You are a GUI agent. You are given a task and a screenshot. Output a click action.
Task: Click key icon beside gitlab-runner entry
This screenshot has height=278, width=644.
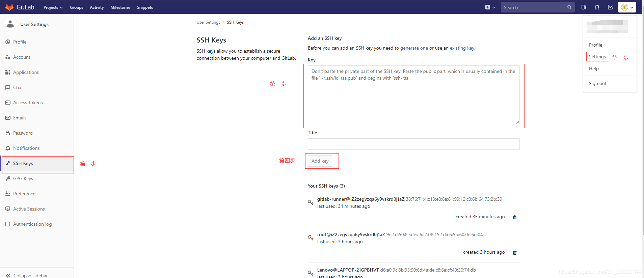(x=311, y=202)
